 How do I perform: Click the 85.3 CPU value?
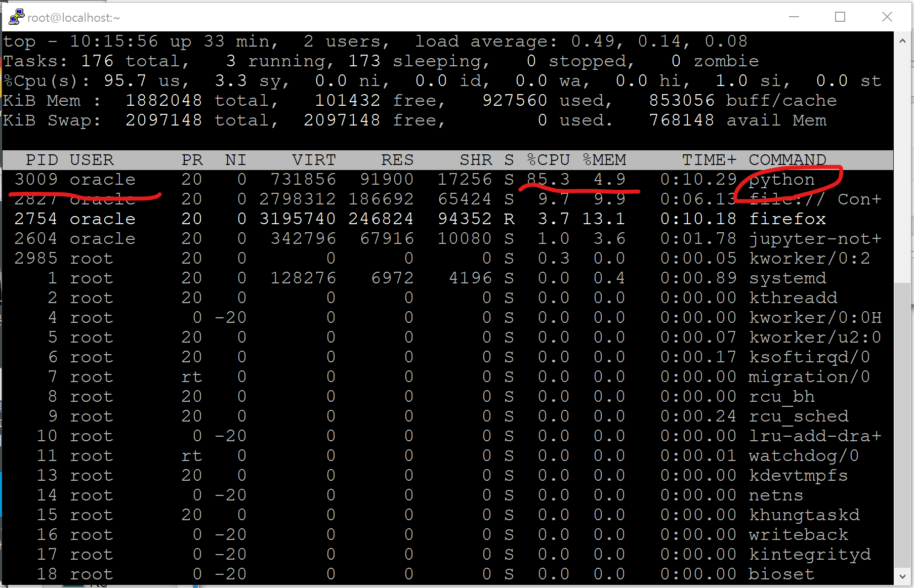pos(548,179)
